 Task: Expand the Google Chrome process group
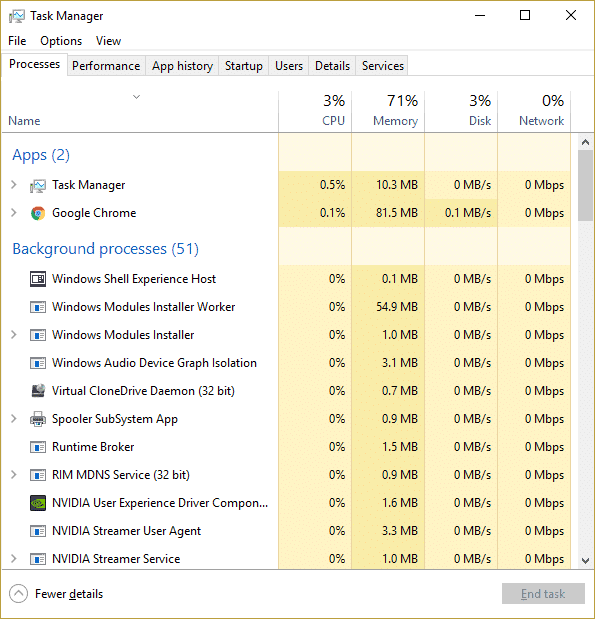pos(14,213)
